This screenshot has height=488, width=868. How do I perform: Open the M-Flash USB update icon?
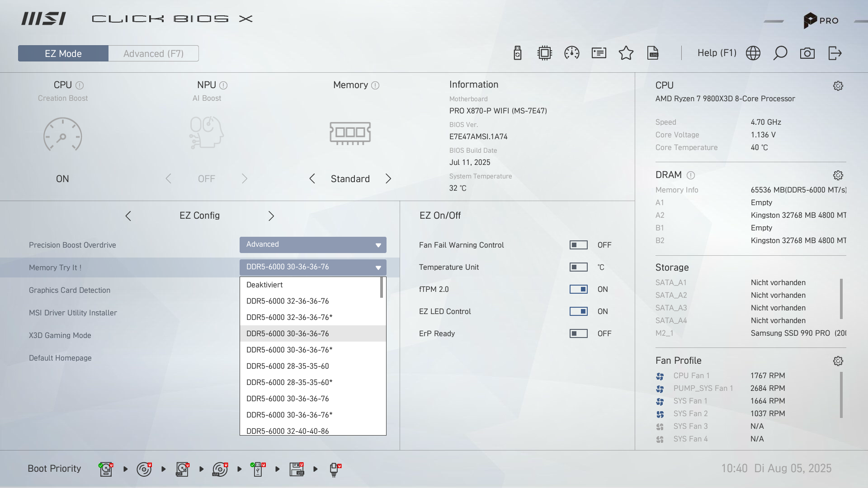[x=518, y=53]
